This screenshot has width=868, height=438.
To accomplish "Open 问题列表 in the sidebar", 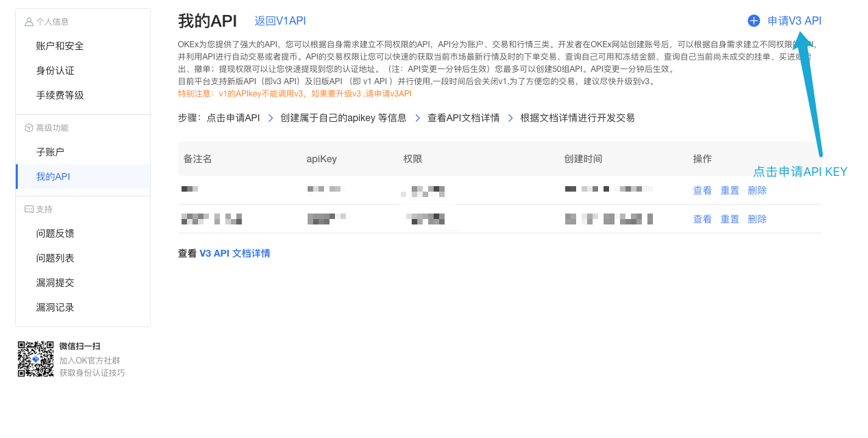I will (x=55, y=258).
